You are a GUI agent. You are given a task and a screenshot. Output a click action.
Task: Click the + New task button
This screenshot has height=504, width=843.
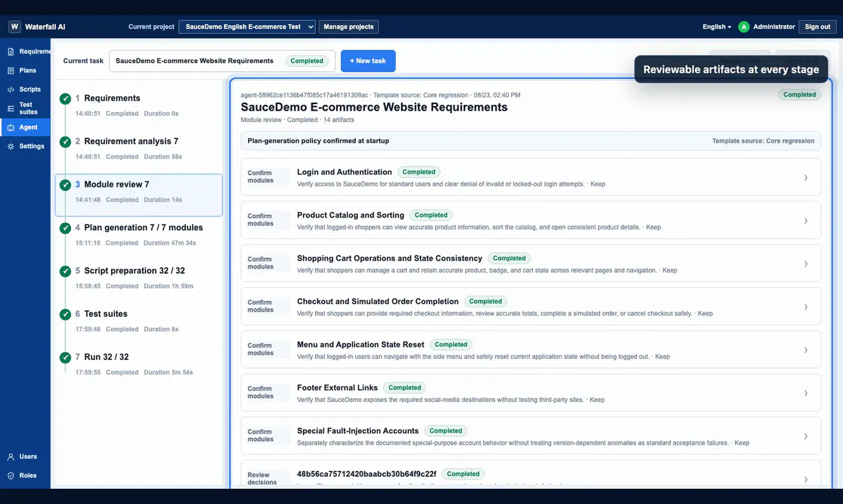tap(368, 61)
